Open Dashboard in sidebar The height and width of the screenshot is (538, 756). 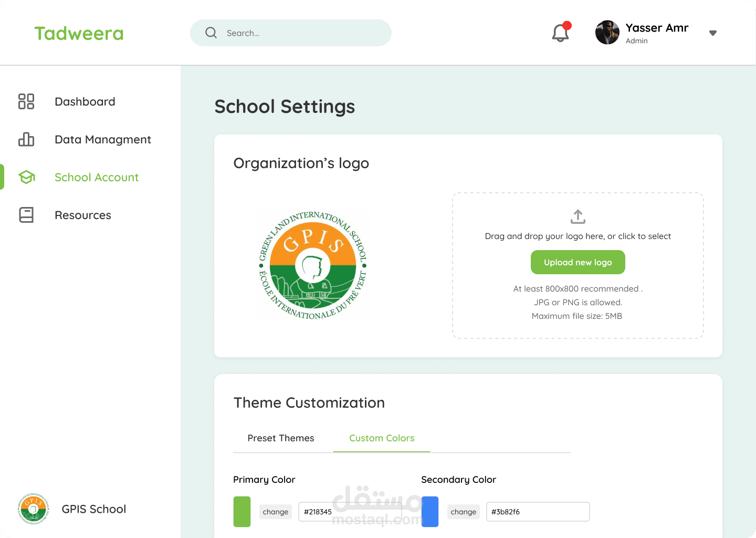tap(85, 101)
